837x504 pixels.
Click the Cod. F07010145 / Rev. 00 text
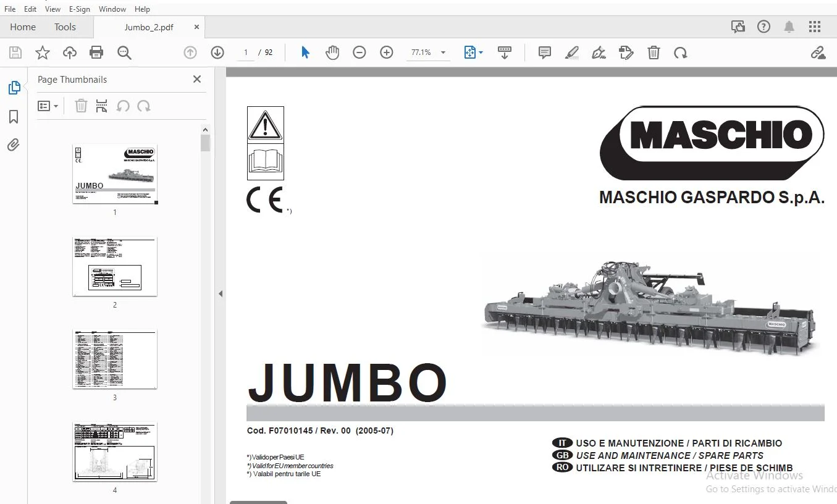click(x=320, y=431)
